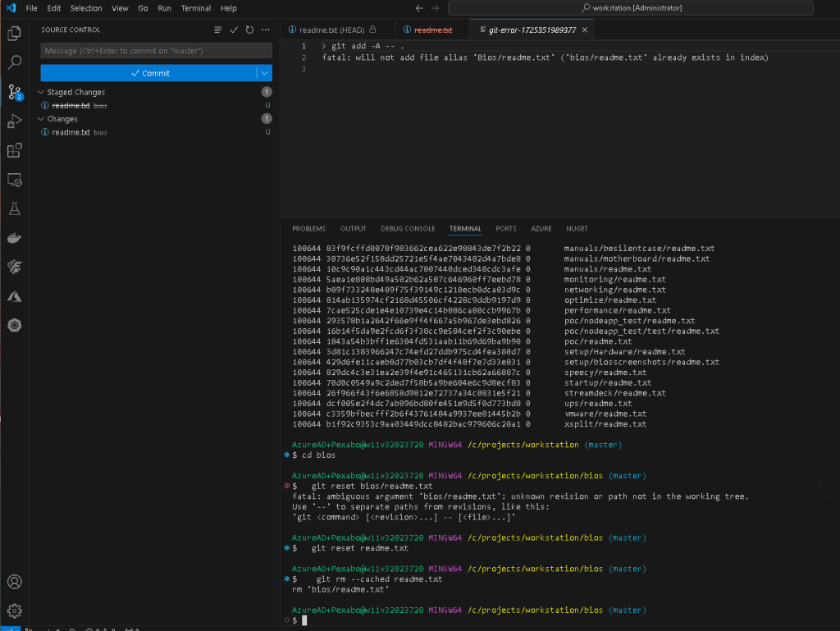Switch to the red strikethrough readme.txt tab
This screenshot has width=840, height=631.
click(x=431, y=30)
